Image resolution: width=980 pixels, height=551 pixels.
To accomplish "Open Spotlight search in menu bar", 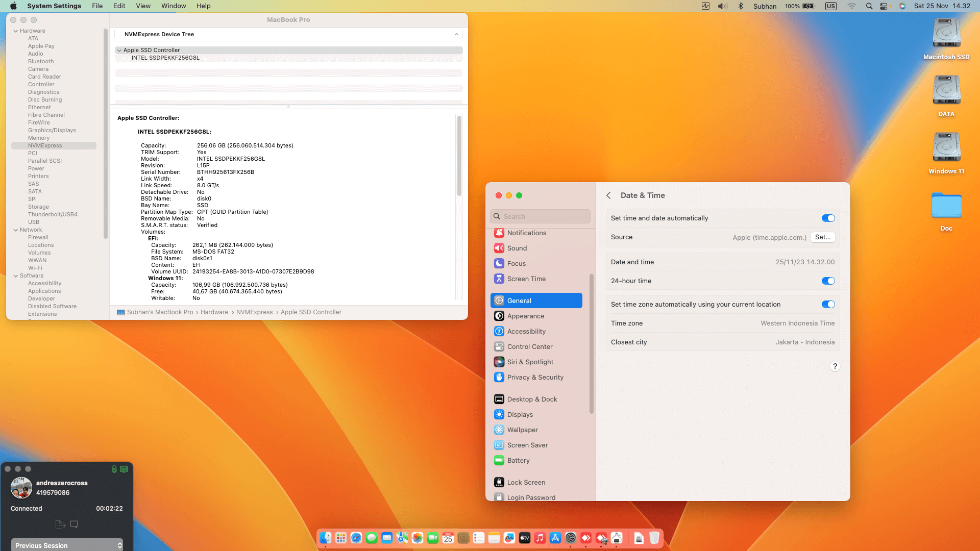I will click(x=869, y=6).
